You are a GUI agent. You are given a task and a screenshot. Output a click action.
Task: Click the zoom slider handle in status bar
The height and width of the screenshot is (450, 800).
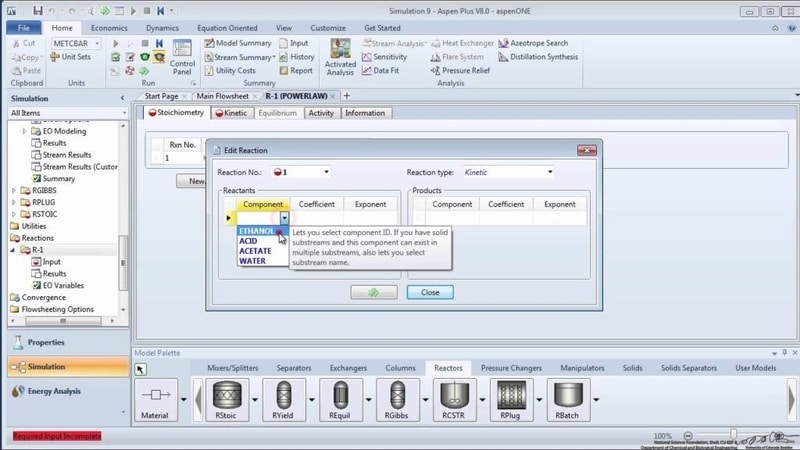(x=733, y=435)
